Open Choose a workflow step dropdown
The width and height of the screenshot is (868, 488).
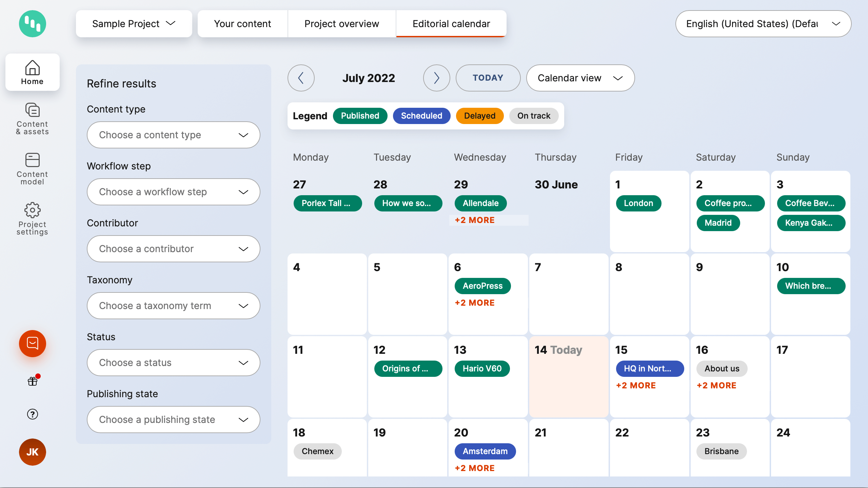coord(173,192)
